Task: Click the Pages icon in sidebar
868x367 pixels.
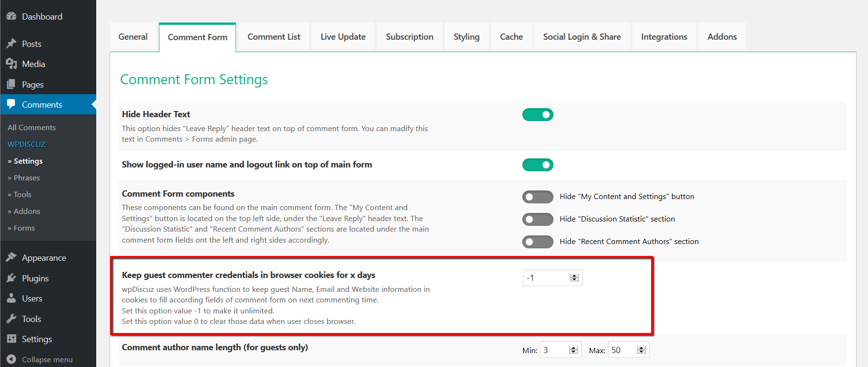Action: click(11, 84)
